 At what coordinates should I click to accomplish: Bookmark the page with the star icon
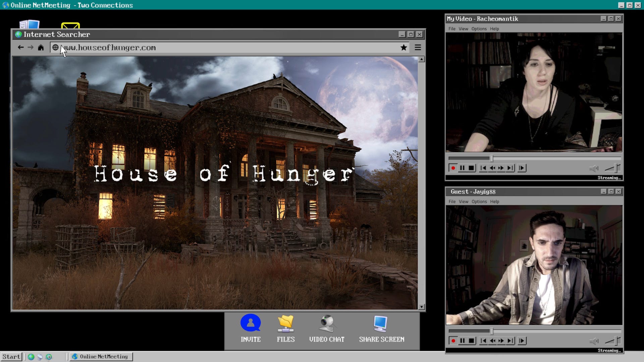point(404,48)
